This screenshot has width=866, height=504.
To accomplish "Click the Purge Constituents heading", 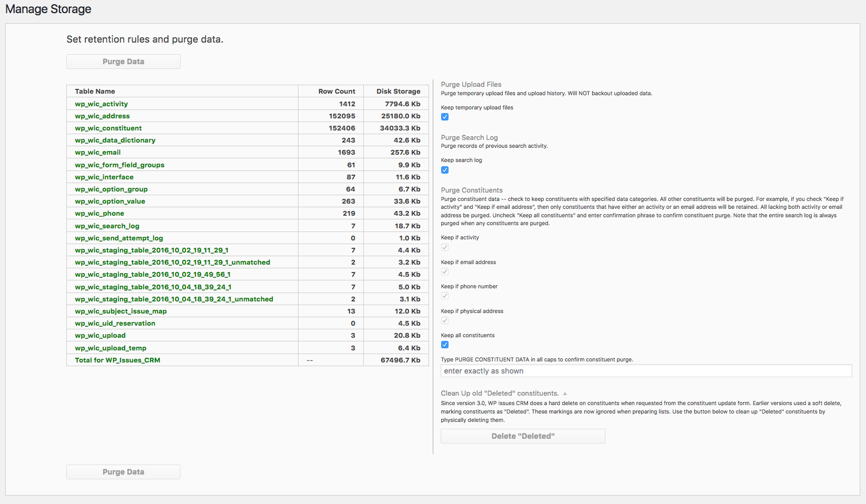I will [472, 190].
